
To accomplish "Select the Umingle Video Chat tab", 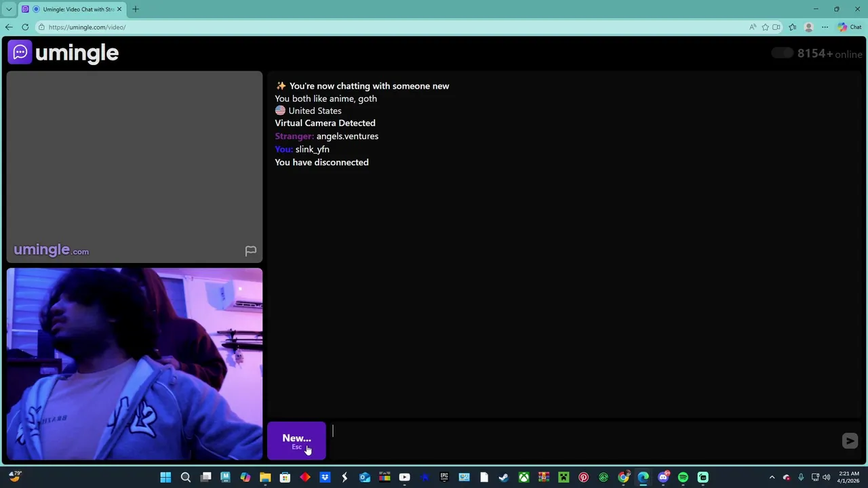I will coord(73,9).
